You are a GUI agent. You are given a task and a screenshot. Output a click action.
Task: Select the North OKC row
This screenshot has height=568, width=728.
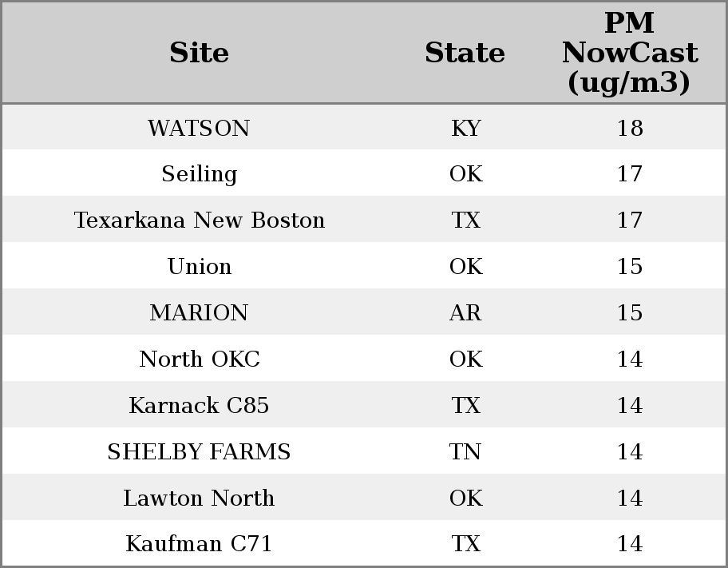364,359
